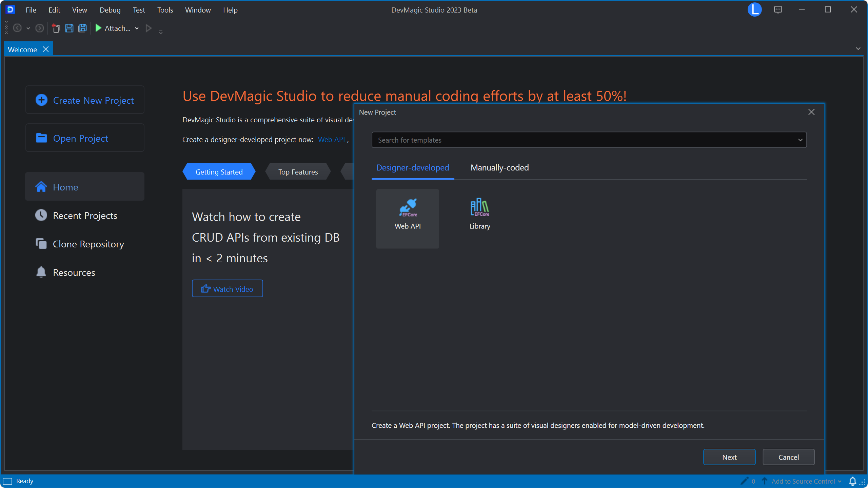
Task: Select the Top Features tab
Action: point(298,172)
